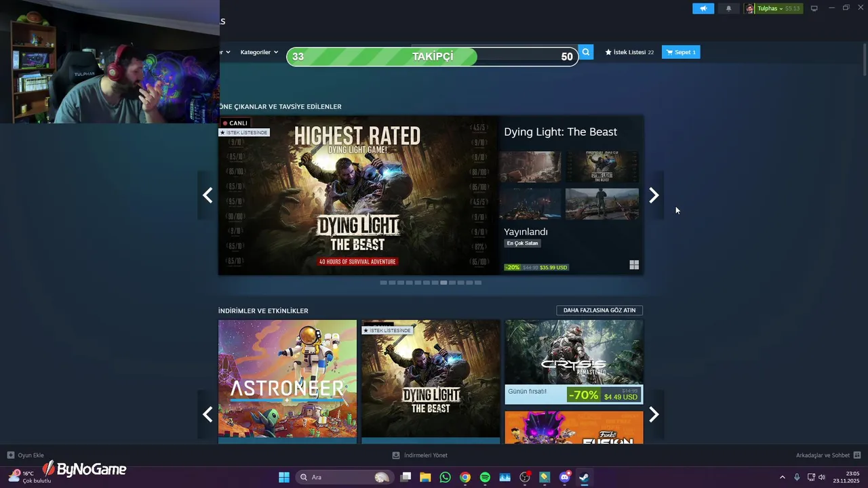
Task: Go to previous featured game in carousel
Action: (208, 195)
